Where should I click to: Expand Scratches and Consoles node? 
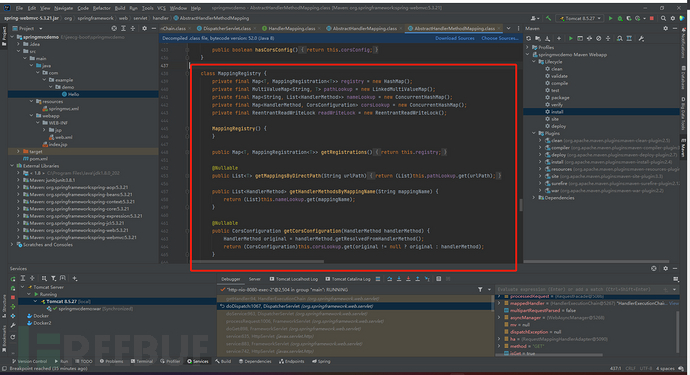[12, 244]
